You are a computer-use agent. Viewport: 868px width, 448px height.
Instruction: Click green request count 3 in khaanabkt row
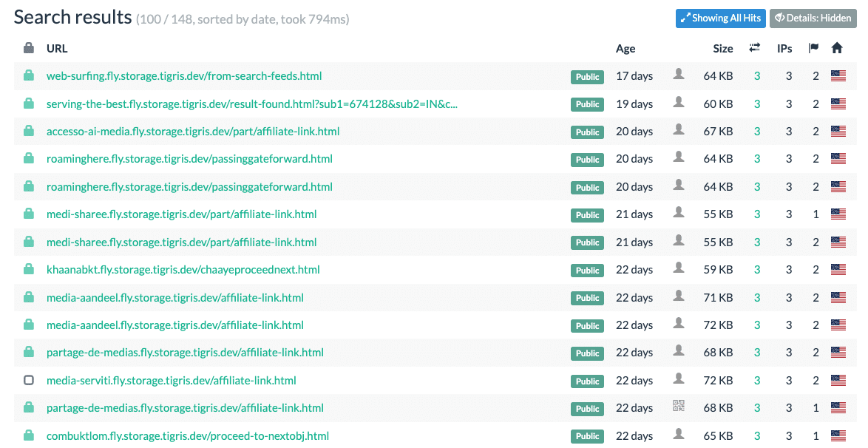(x=757, y=270)
